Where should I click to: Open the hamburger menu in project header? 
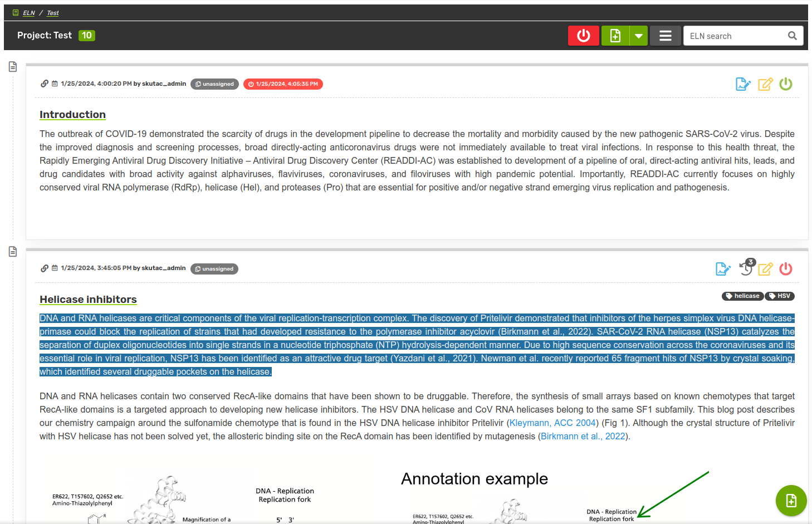coord(665,36)
